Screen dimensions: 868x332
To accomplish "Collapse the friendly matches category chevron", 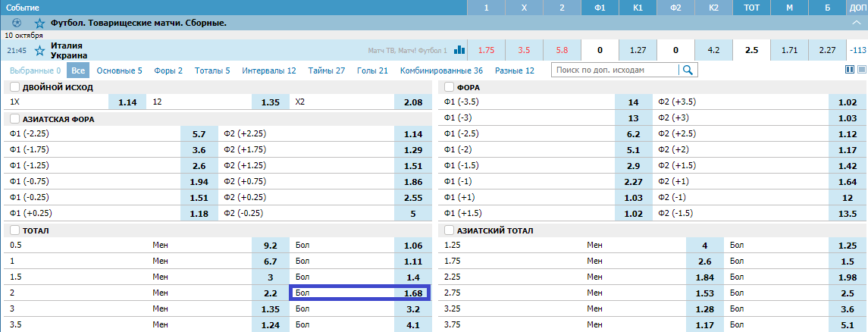I will (x=857, y=23).
